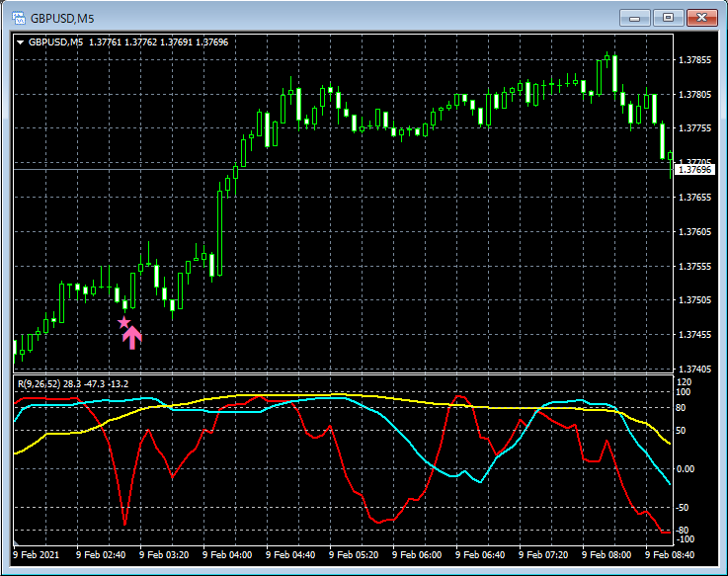Image resolution: width=728 pixels, height=576 pixels.
Task: Click the 120 level on indicator scale
Action: click(x=686, y=381)
